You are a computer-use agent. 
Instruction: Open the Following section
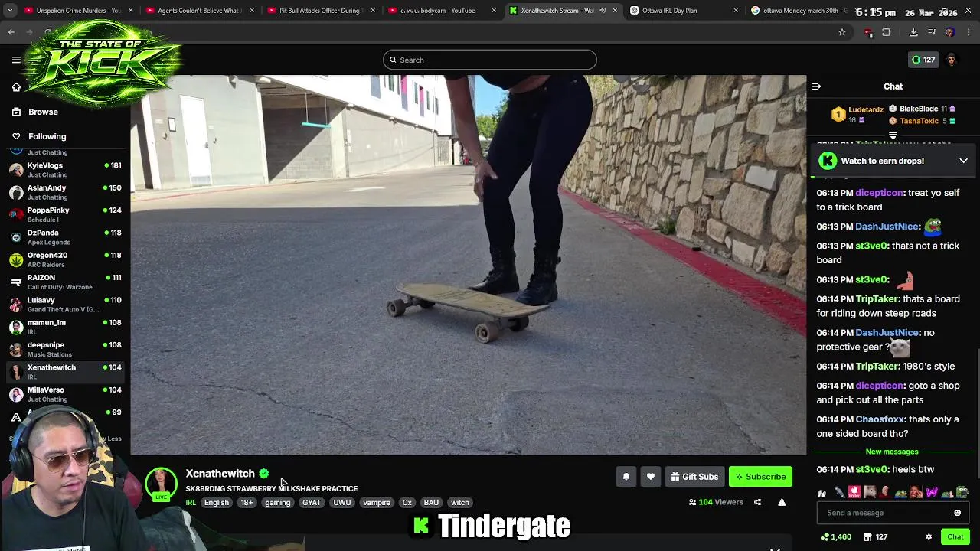(x=47, y=136)
